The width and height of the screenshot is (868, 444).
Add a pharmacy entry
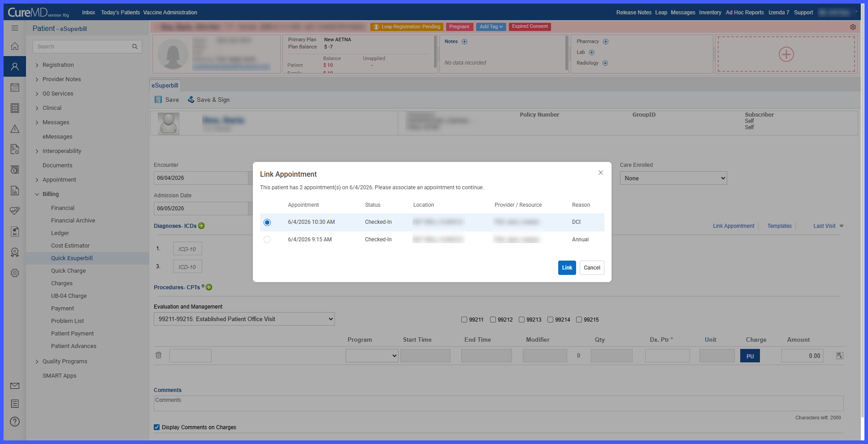coord(606,42)
